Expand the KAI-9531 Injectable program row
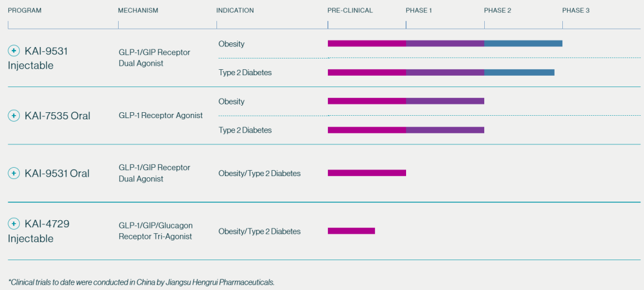Viewport: 644px width, 290px height. pos(14,51)
